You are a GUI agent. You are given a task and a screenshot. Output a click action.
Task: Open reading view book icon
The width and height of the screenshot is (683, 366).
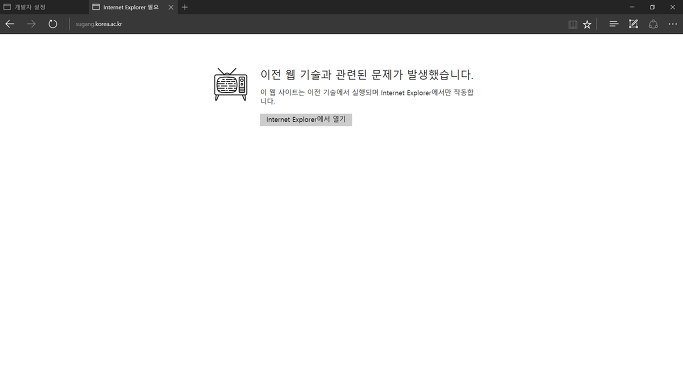pos(573,24)
